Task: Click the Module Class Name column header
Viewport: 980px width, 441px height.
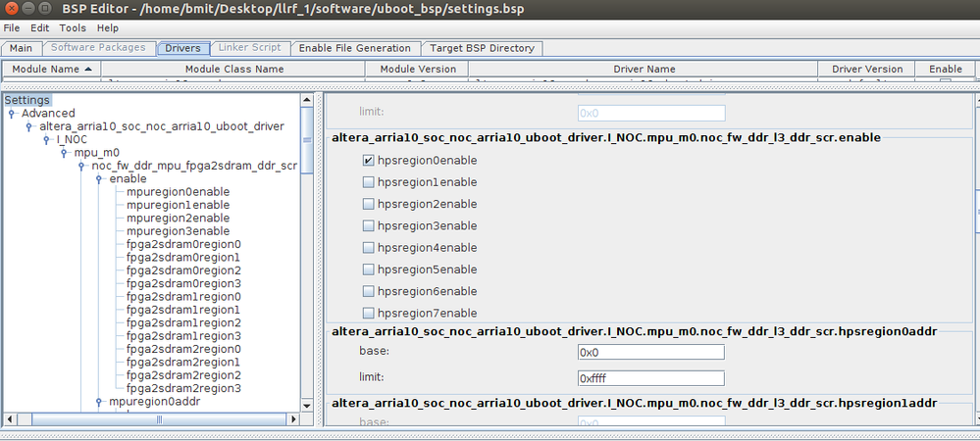Action: (x=234, y=69)
